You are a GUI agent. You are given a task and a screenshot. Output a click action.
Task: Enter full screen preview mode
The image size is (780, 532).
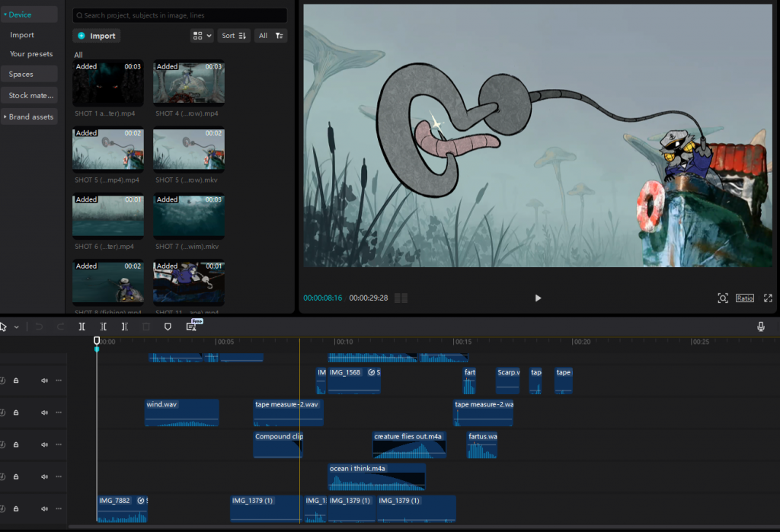(x=768, y=298)
